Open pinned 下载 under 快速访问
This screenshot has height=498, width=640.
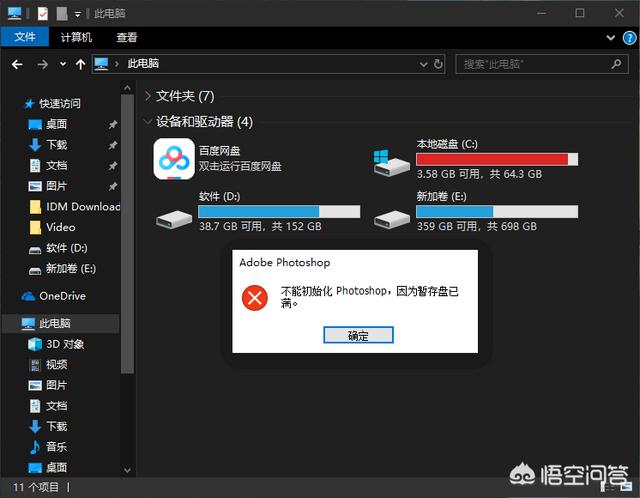[x=56, y=145]
